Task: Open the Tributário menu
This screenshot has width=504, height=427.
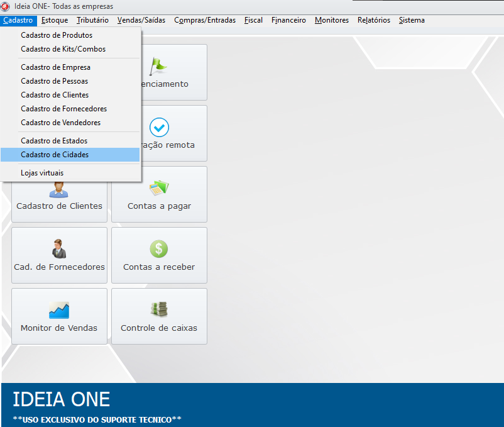Action: pyautogui.click(x=92, y=20)
